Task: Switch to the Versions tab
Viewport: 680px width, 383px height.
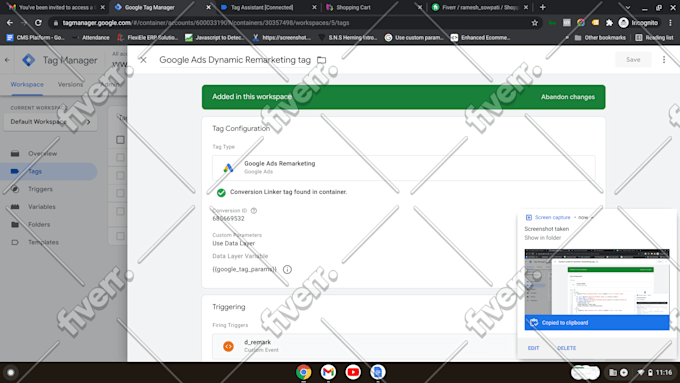Action: coord(70,84)
